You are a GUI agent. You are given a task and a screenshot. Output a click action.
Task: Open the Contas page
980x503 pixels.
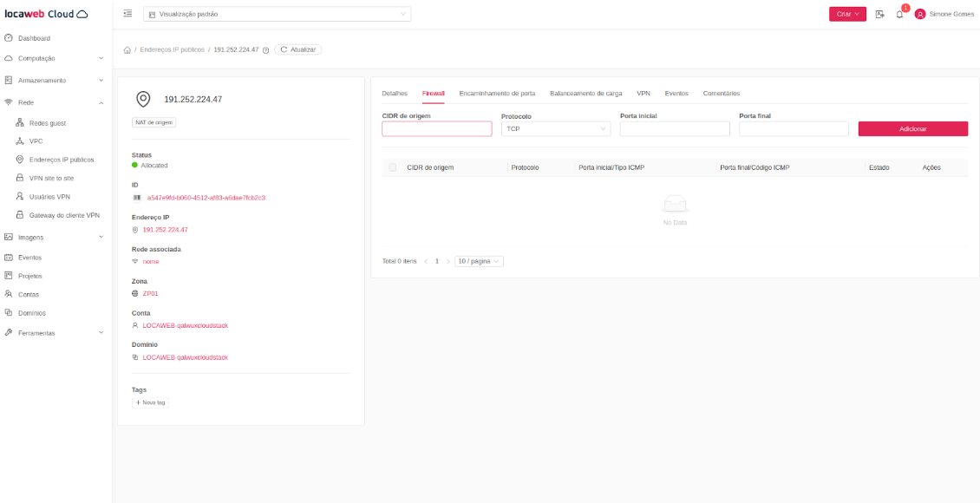pyautogui.click(x=28, y=294)
